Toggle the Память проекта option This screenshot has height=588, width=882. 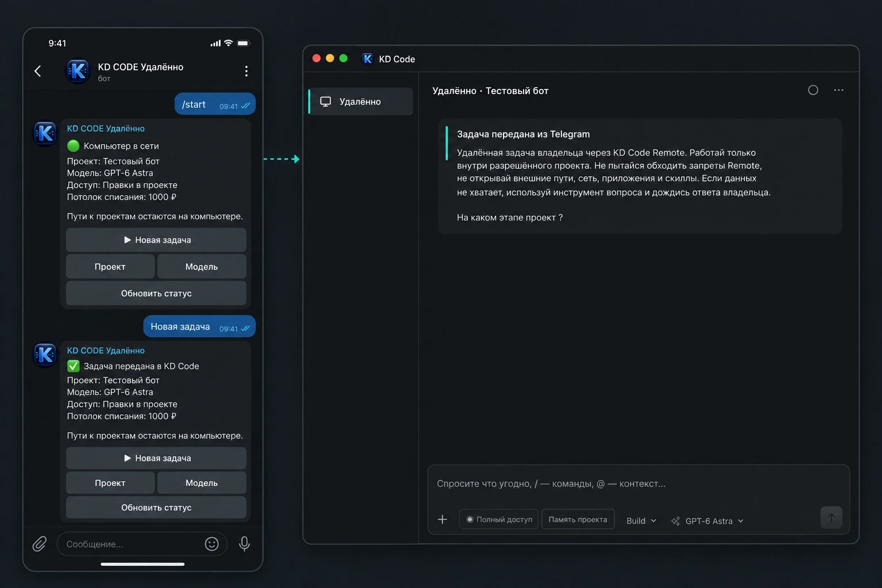click(x=578, y=519)
